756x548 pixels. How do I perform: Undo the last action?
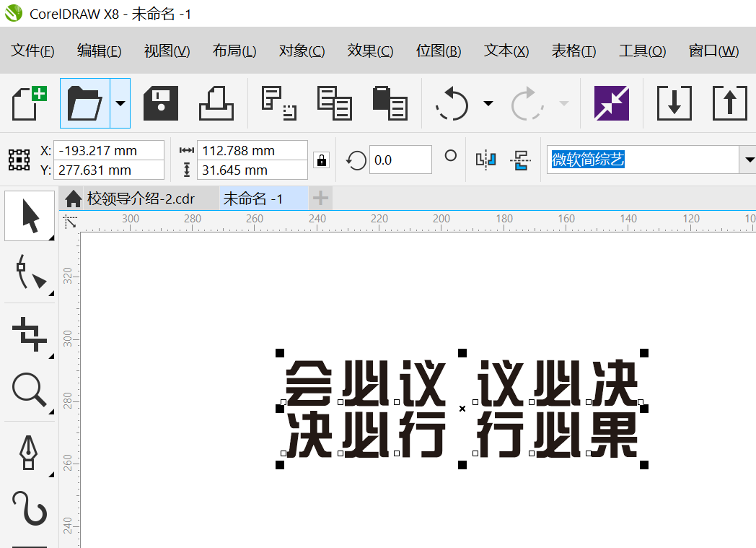point(451,103)
